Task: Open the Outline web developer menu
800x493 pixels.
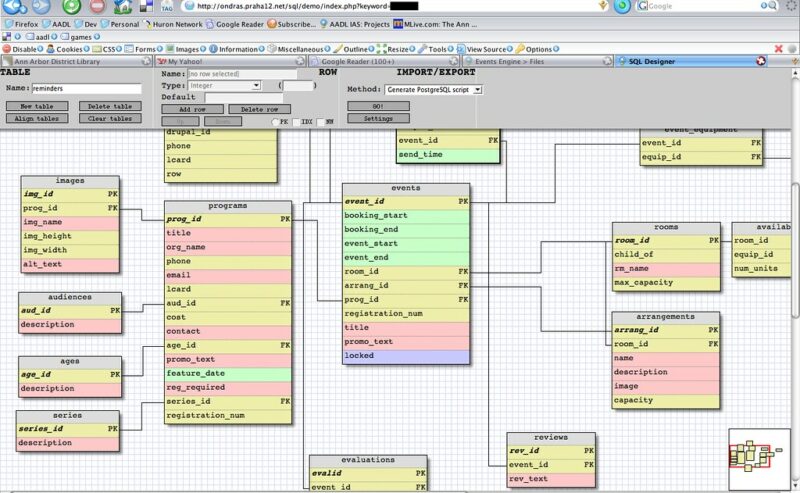Action: pos(354,49)
